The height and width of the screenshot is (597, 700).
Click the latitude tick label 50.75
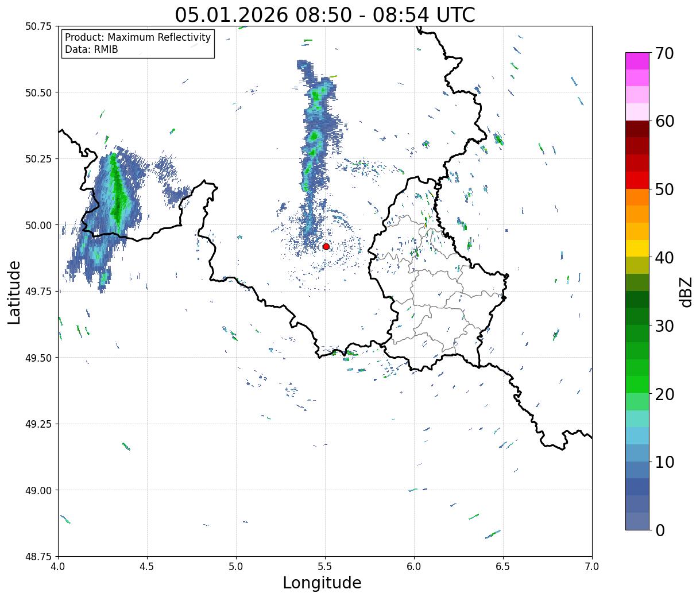(x=38, y=26)
